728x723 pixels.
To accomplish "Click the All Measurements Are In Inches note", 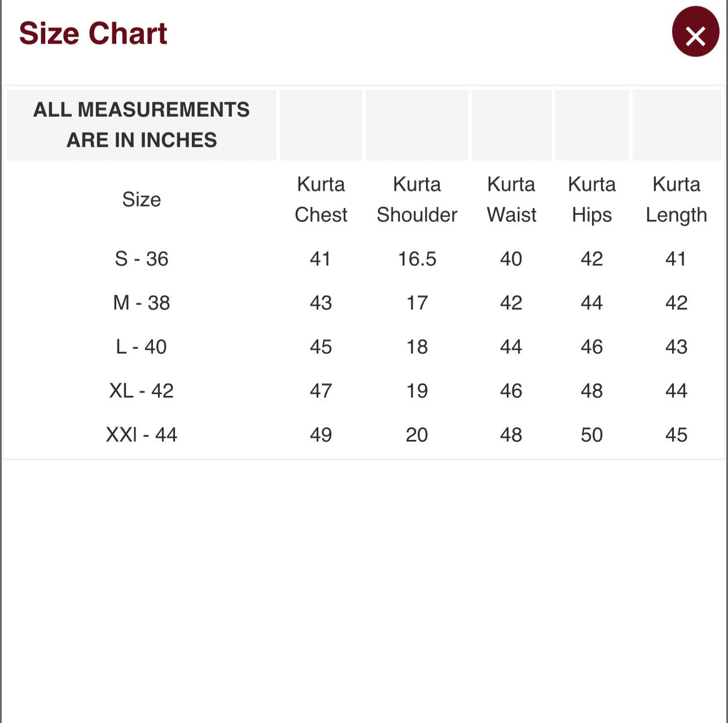I will tap(142, 125).
